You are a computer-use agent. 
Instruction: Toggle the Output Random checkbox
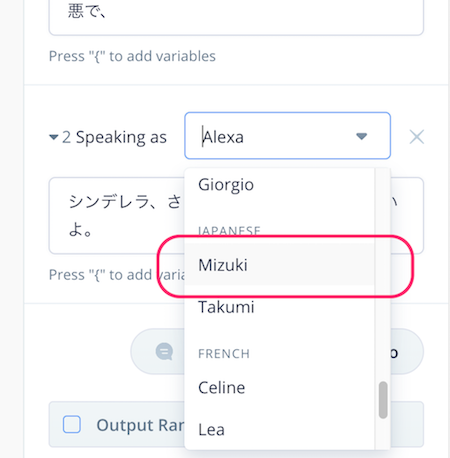(x=72, y=424)
